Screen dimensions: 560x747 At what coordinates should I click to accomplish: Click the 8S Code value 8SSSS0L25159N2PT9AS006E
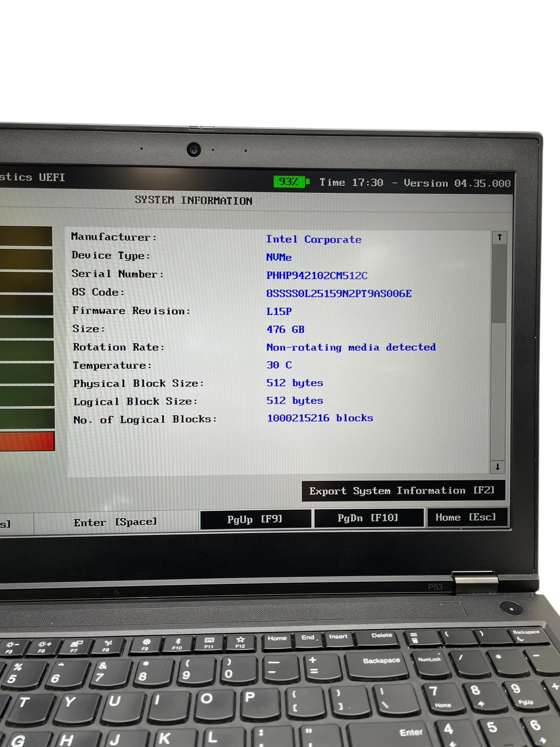(339, 294)
